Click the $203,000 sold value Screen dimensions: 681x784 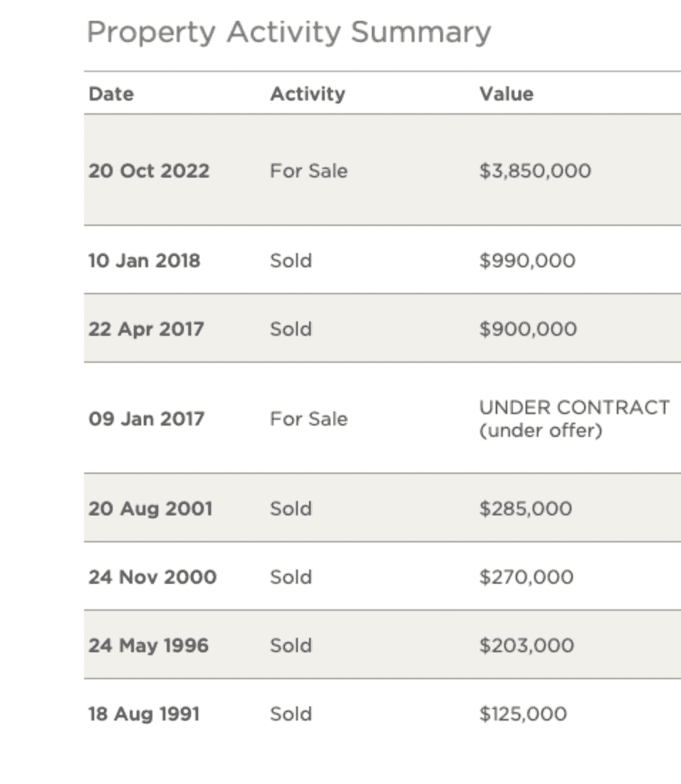(x=526, y=645)
